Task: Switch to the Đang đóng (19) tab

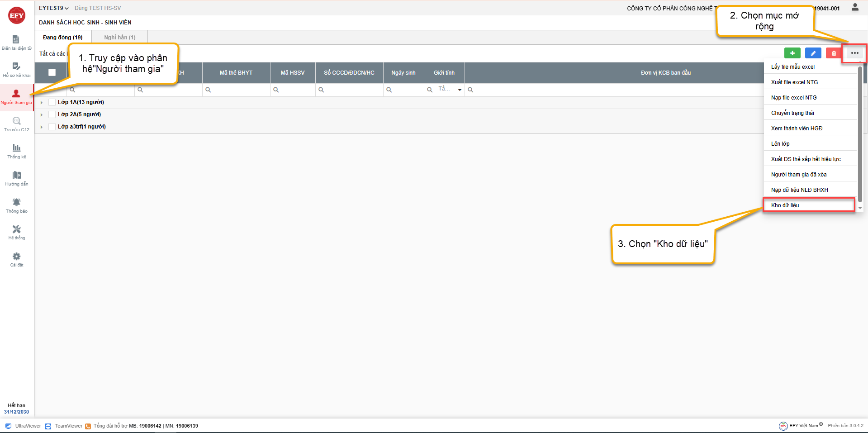Action: click(x=63, y=38)
